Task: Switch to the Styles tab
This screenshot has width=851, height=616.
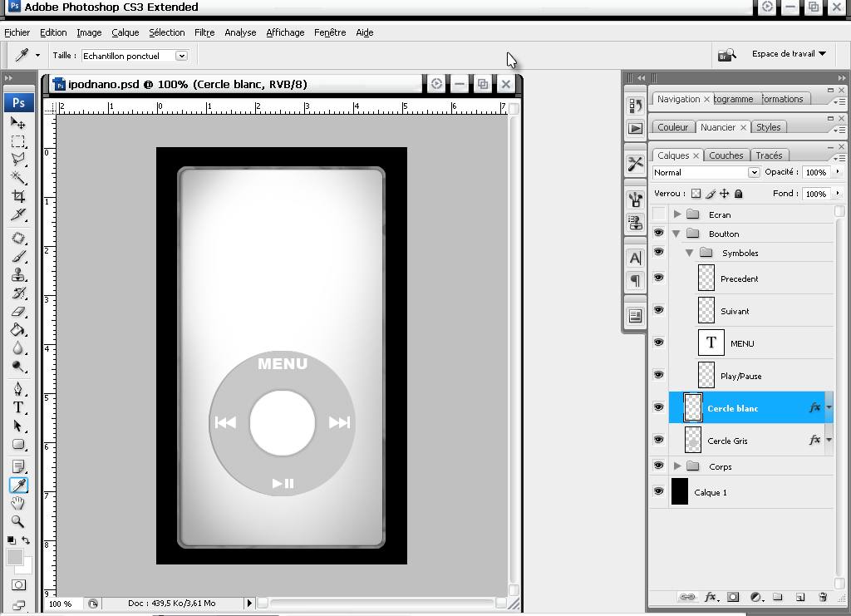Action: (x=769, y=127)
